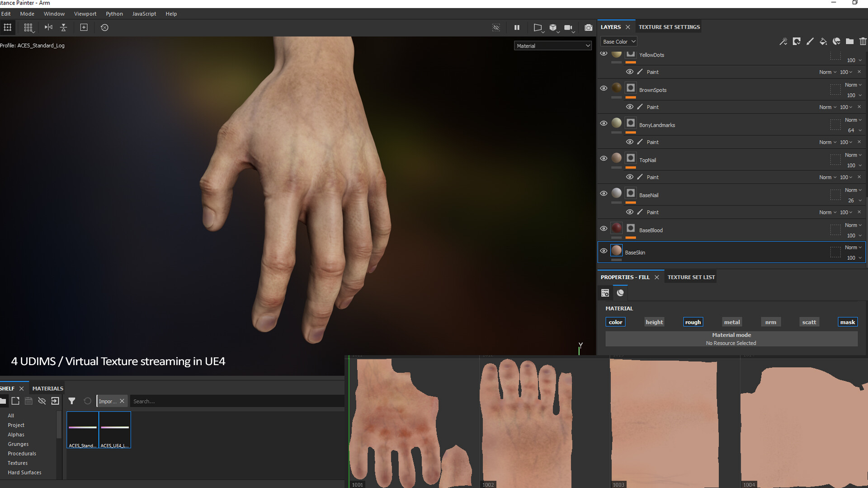This screenshot has height=488, width=868.
Task: Open the Python menu
Action: (x=114, y=14)
